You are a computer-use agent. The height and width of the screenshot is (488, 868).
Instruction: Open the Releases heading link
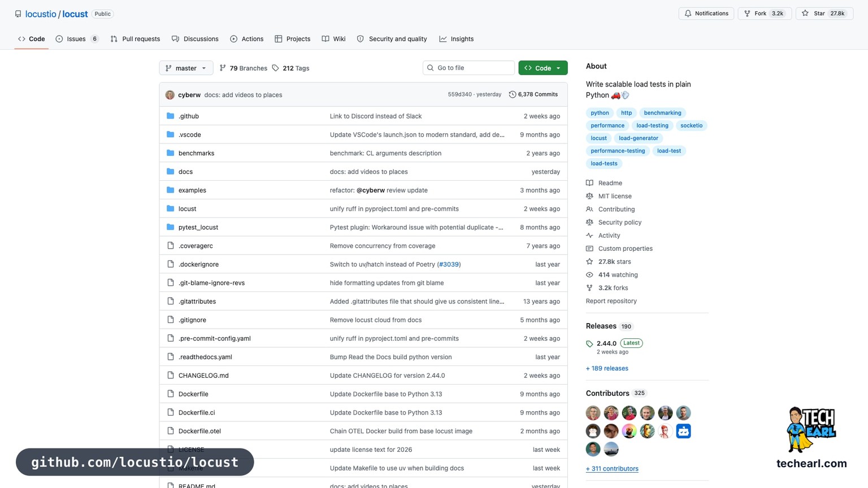click(x=601, y=326)
